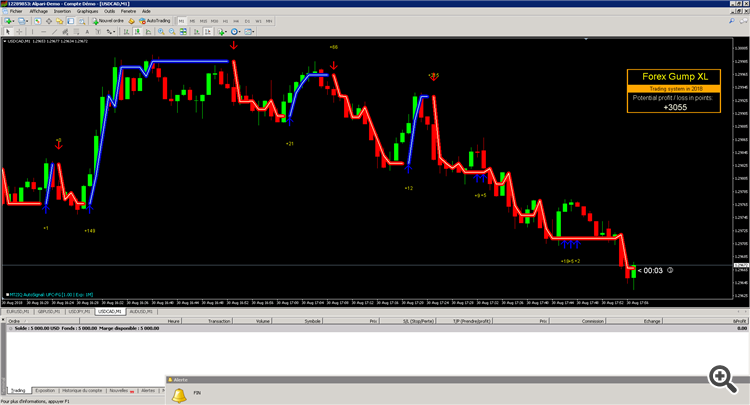750x405 pixels.
Task: Zoom in on the chart
Action: pyautogui.click(x=161, y=32)
